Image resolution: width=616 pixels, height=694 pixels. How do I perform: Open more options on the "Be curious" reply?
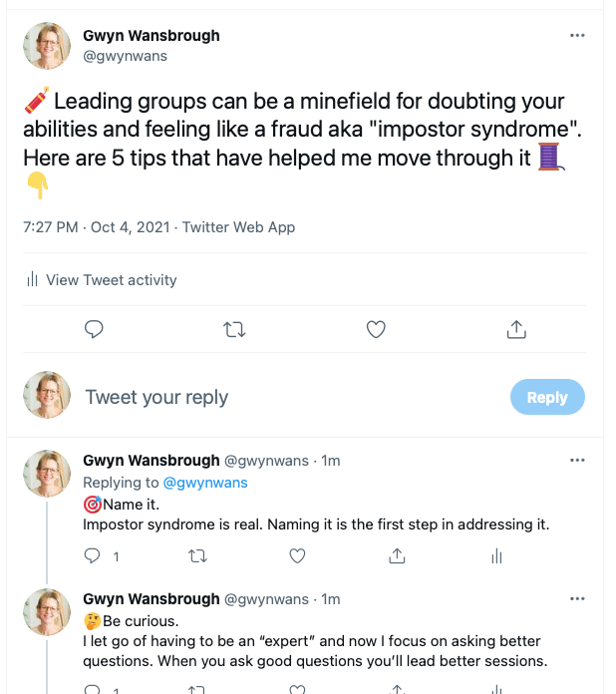click(577, 599)
